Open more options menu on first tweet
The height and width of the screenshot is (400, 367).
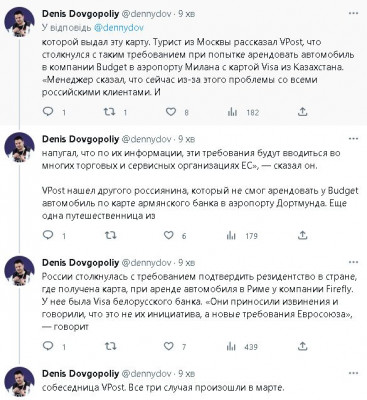coord(353,14)
